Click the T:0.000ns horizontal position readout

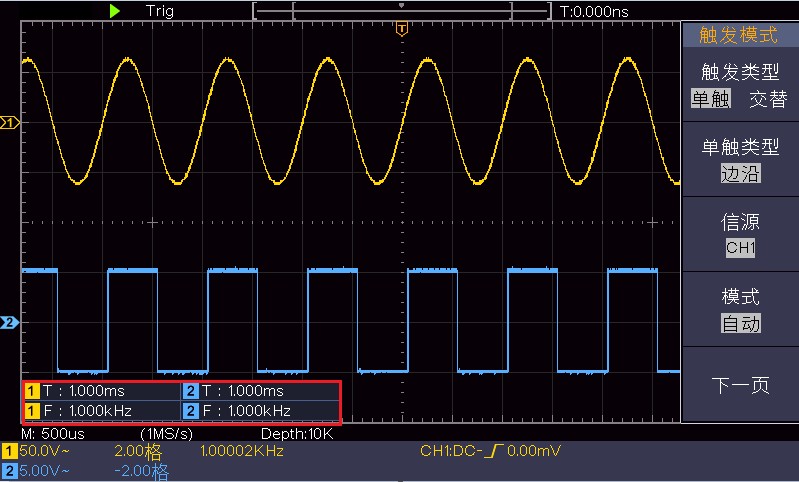tap(594, 11)
